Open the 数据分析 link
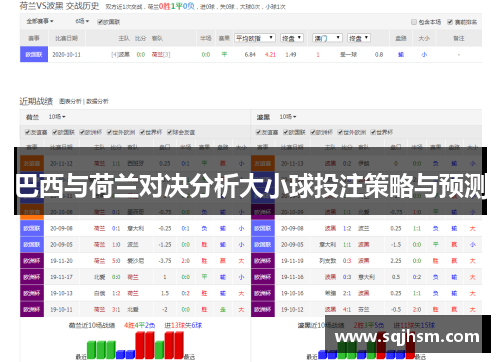The image size is (500, 362). tap(97, 101)
